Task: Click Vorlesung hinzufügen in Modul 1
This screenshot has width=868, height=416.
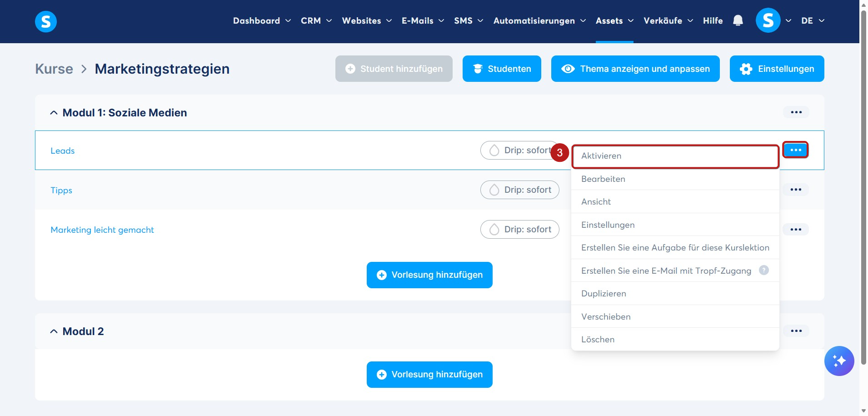Action: point(429,275)
